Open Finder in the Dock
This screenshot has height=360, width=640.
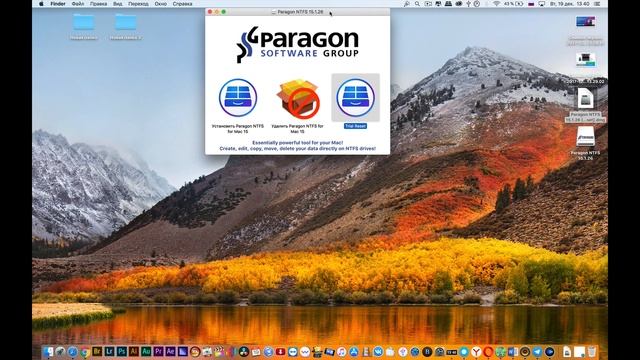point(48,351)
